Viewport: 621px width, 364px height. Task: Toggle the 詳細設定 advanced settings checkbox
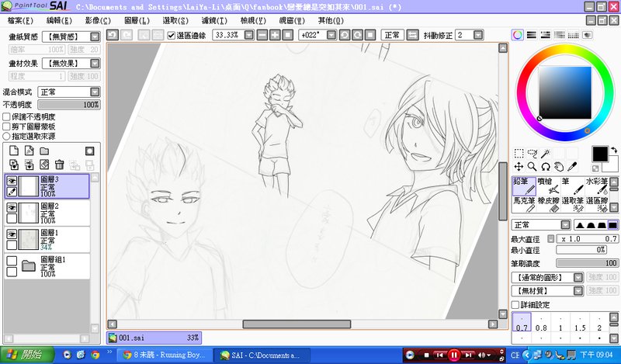tap(515, 304)
